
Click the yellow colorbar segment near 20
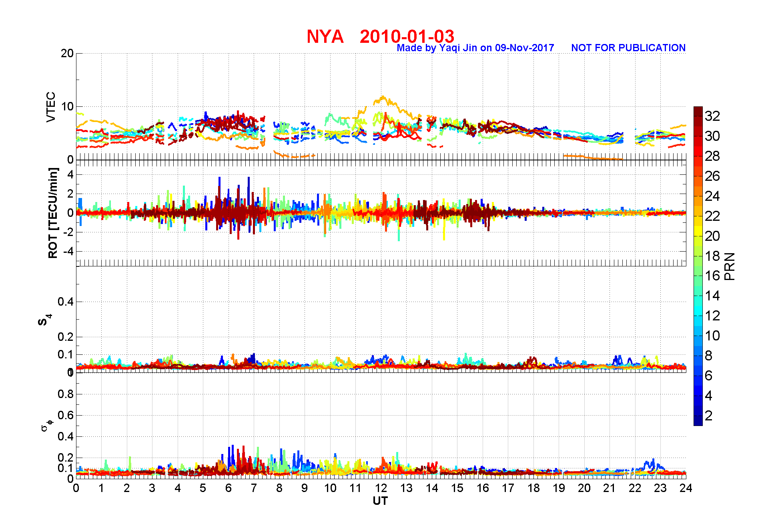[x=698, y=231]
